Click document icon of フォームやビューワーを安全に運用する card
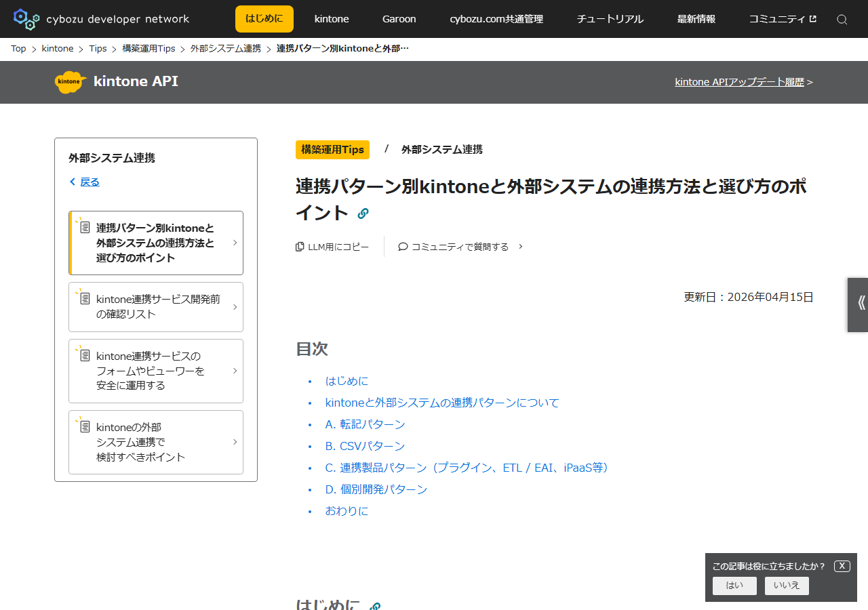The width and height of the screenshot is (868, 610). 85,355
